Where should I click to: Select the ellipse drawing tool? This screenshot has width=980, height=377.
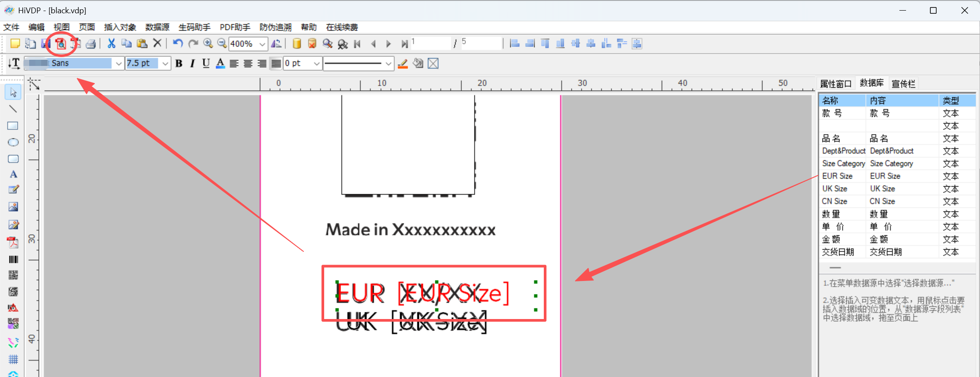(x=13, y=142)
